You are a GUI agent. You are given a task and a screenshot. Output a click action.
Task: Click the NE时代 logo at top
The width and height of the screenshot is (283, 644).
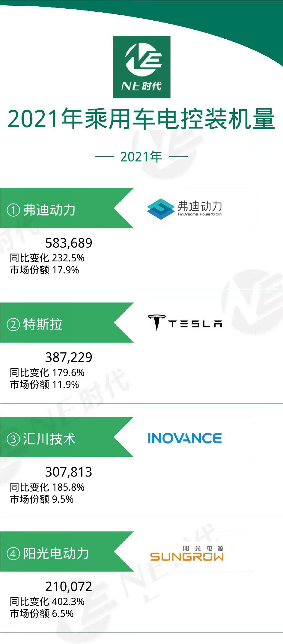(141, 67)
